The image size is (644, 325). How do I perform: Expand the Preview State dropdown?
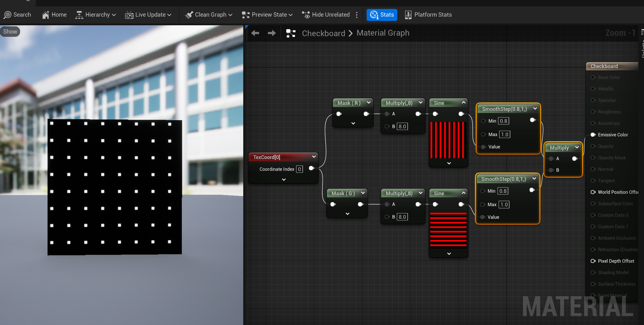coord(267,15)
